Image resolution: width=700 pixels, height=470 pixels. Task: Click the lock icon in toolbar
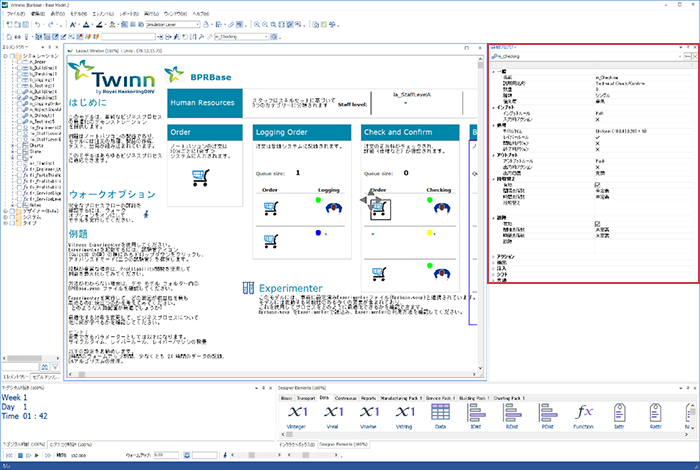pyautogui.click(x=206, y=25)
